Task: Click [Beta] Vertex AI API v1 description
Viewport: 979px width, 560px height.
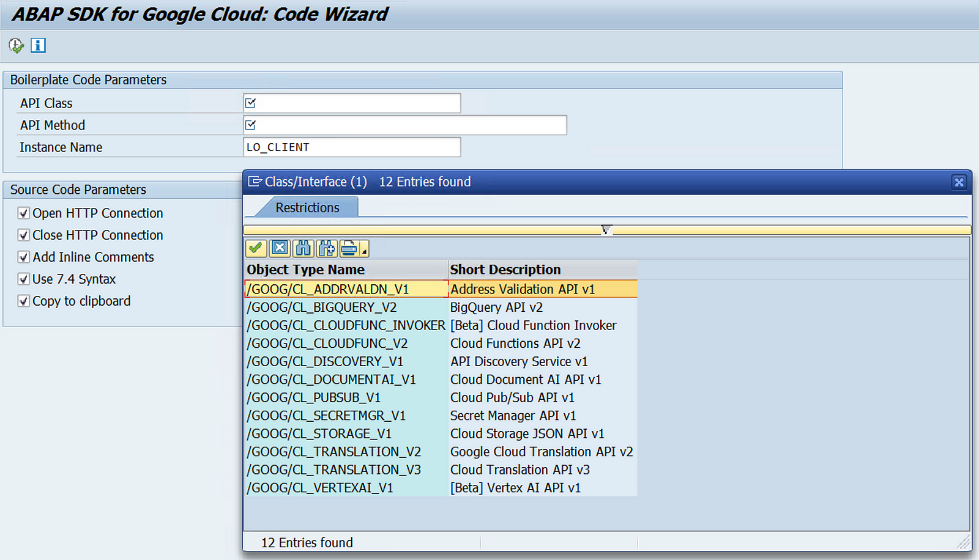Action: (515, 488)
